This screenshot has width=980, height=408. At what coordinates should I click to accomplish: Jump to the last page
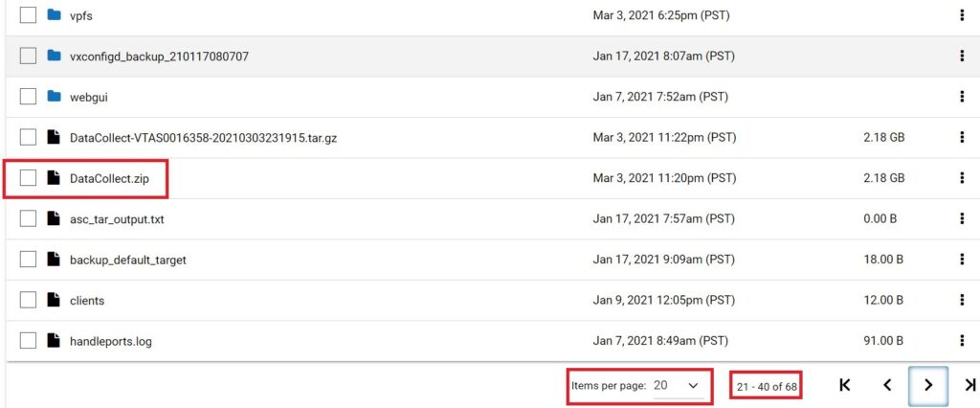coord(970,385)
